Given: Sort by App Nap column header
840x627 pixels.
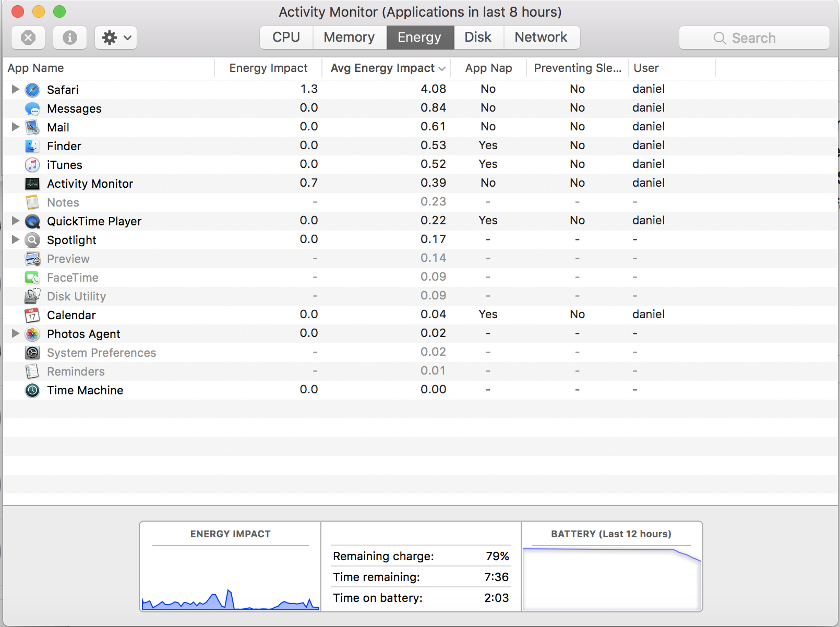Looking at the screenshot, I should point(488,68).
